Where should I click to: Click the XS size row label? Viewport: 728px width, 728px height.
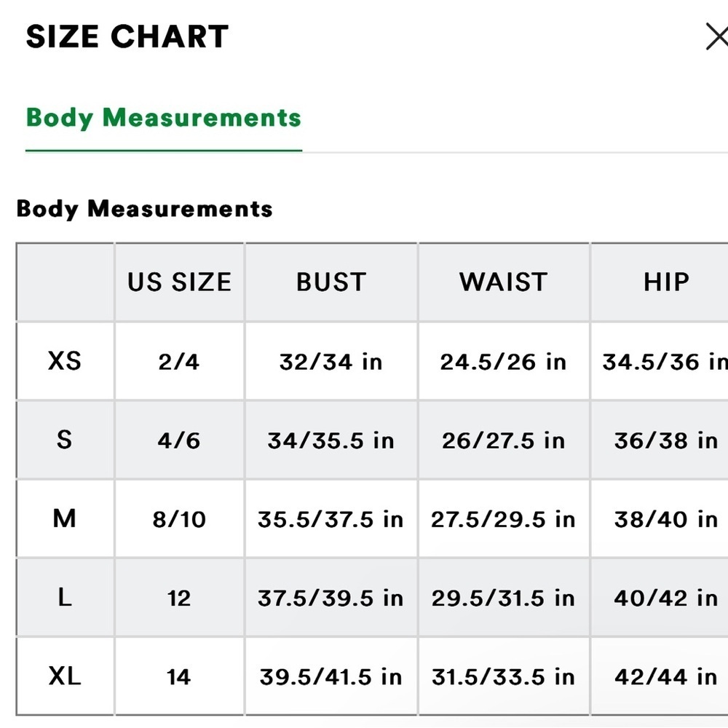point(65,361)
